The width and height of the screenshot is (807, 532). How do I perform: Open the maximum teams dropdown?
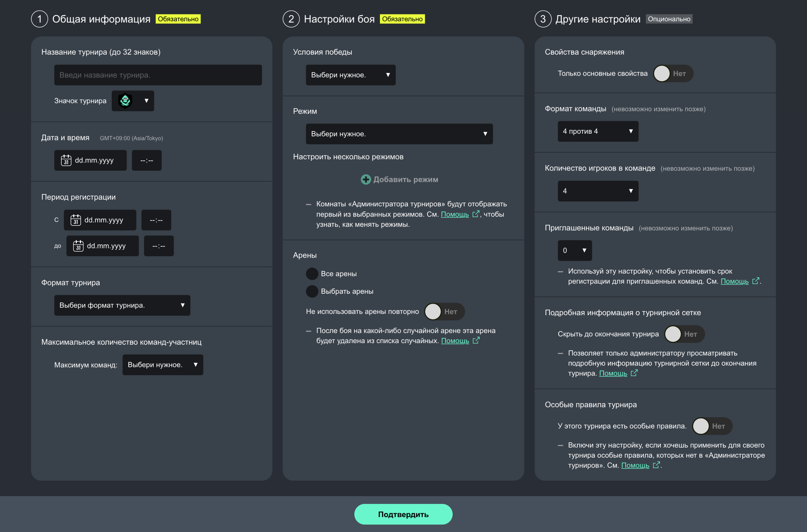click(x=163, y=365)
